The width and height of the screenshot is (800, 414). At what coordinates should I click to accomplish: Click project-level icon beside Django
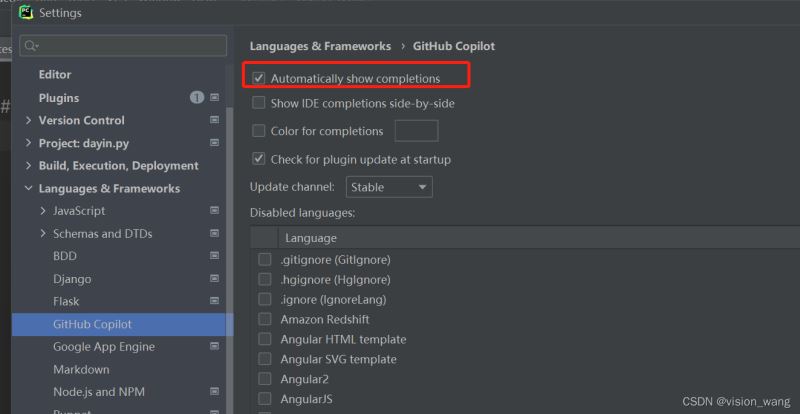click(x=215, y=279)
